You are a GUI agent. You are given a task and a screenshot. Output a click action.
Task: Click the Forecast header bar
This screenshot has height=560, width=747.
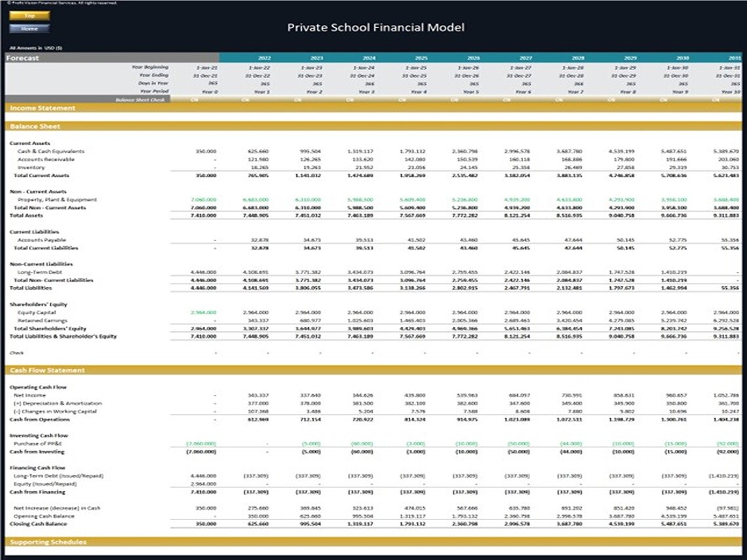(x=26, y=58)
